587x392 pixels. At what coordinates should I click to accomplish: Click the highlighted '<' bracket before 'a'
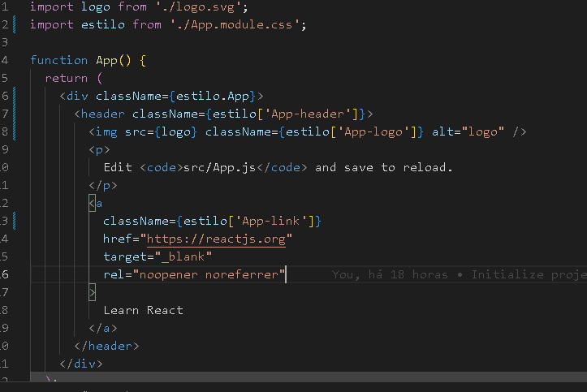pos(92,203)
